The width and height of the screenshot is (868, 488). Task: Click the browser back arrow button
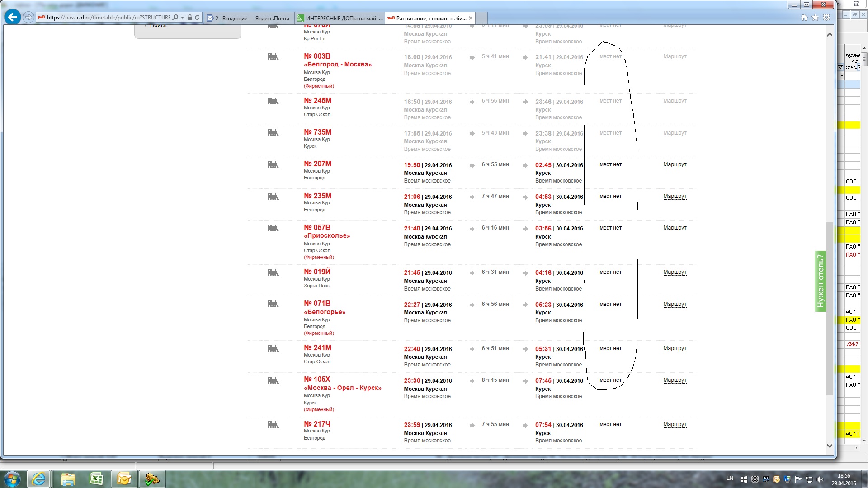coord(12,17)
